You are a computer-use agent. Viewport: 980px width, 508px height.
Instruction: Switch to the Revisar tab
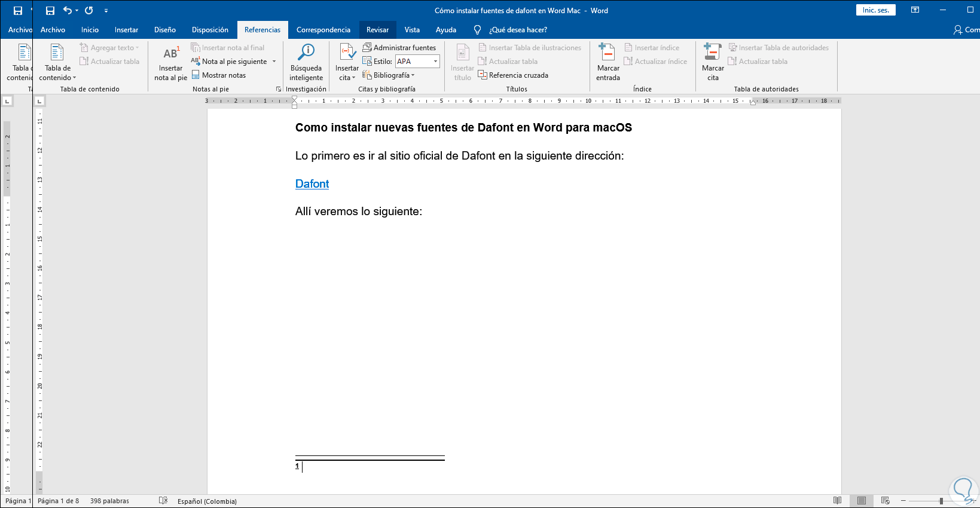(x=377, y=30)
